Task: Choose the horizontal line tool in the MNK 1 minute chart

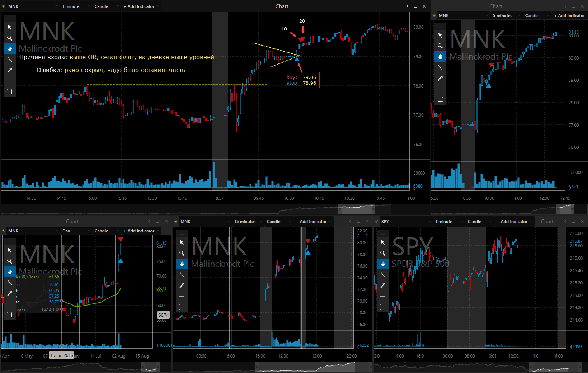Action: pyautogui.click(x=10, y=81)
